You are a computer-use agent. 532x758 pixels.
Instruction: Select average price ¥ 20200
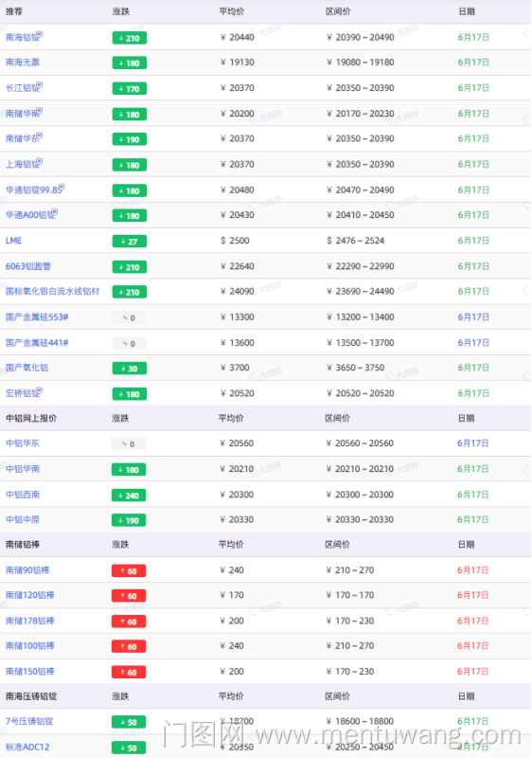237,114
